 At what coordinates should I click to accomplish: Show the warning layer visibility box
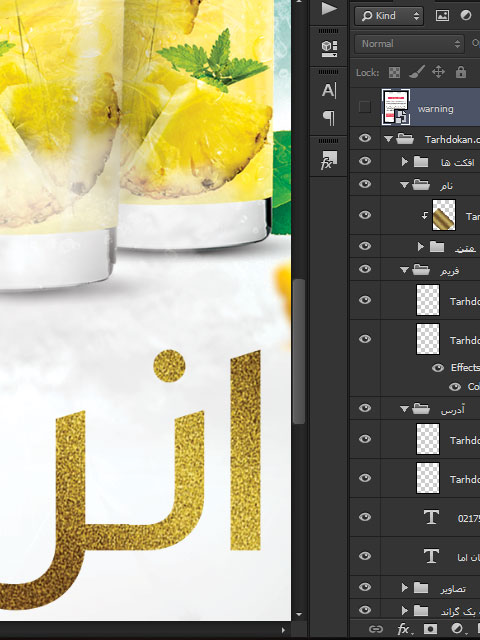(x=364, y=107)
